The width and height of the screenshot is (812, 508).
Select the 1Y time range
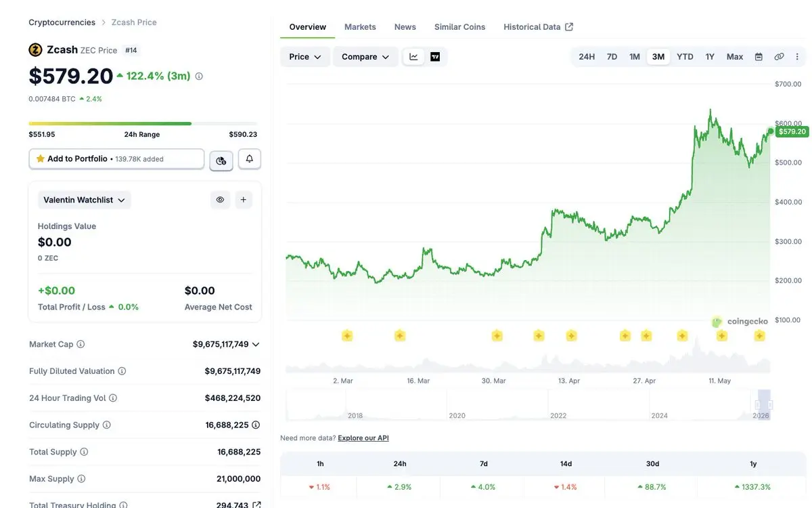[710, 57]
